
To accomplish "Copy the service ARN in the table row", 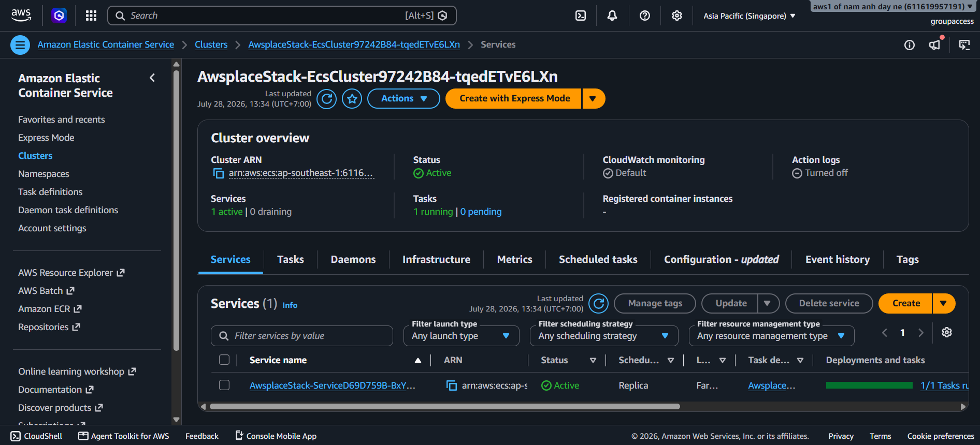I will [452, 385].
